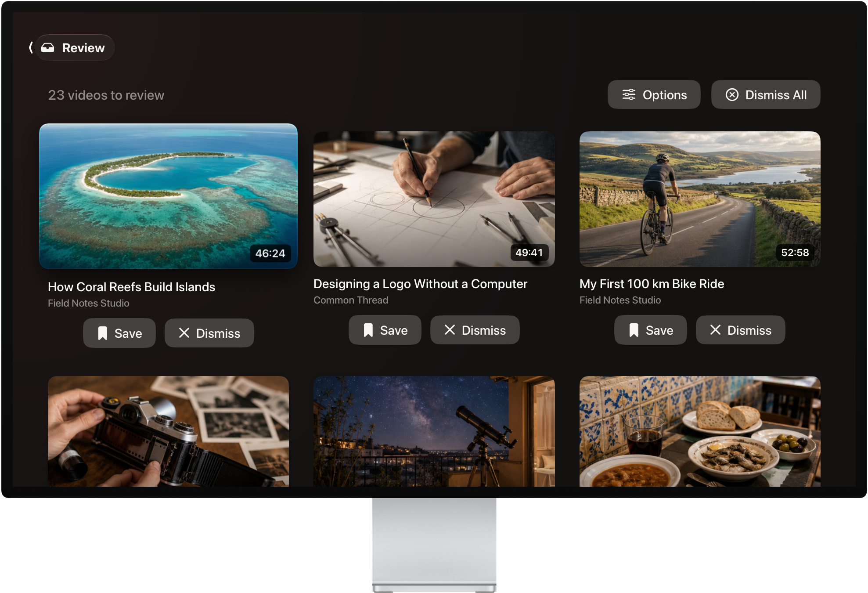
Task: Click Field Notes Studio under the bike ride video
Action: 620,300
